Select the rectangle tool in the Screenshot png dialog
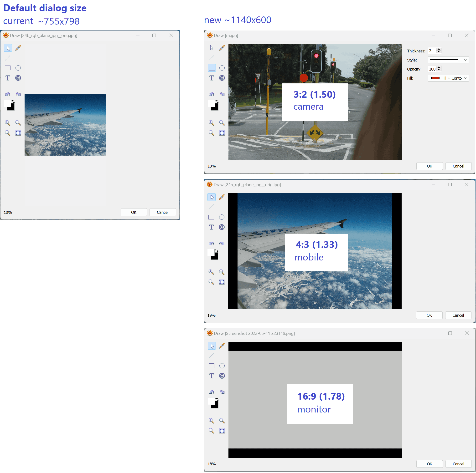The image size is (476, 473). 211,366
